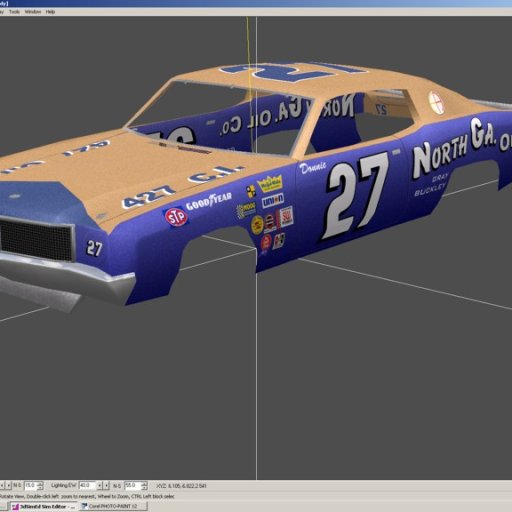Increase the N-S rotation spinner value
The height and width of the screenshot is (512, 512).
click(x=40, y=483)
